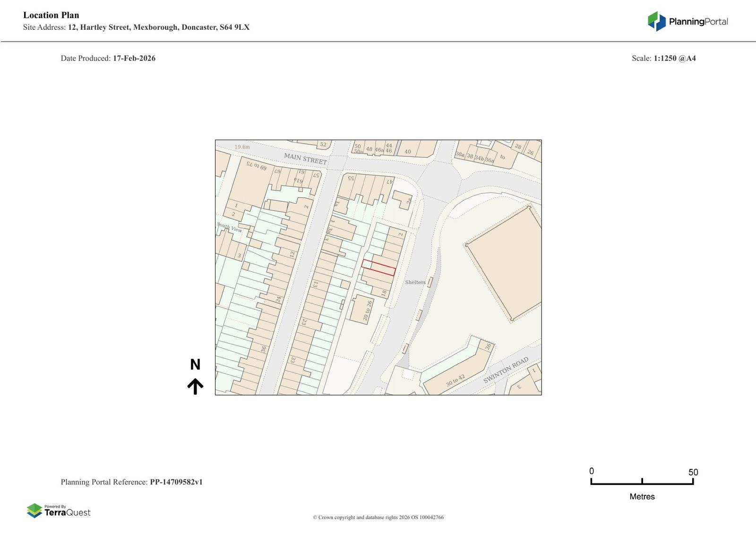Click the scale bar's 0 mark

(592, 471)
